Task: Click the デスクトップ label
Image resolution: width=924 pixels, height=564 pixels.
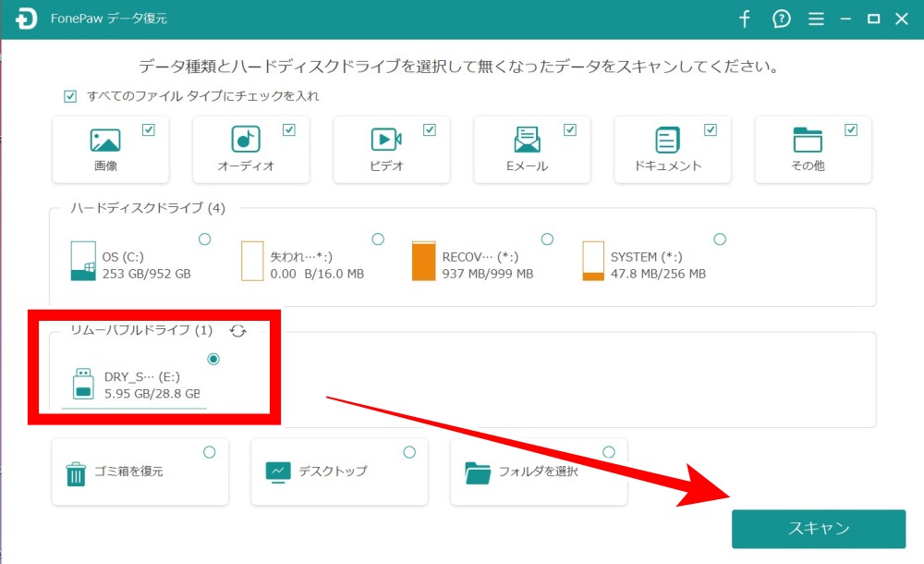Action: 333,471
